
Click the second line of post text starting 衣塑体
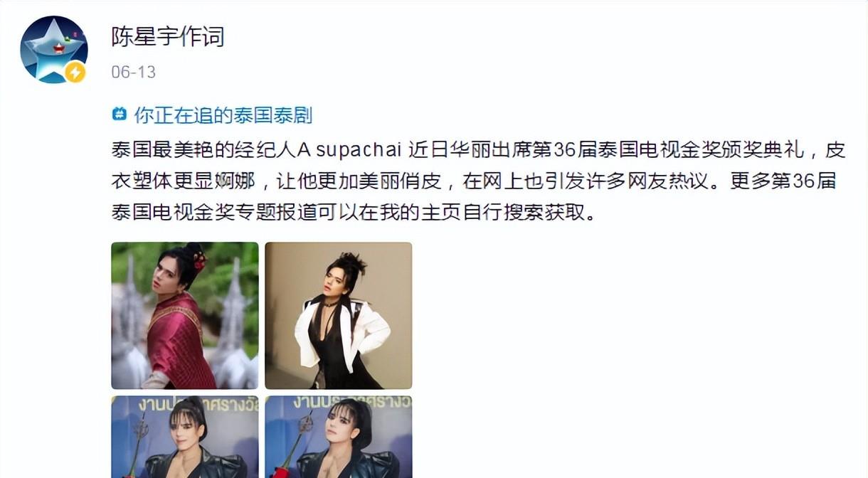click(474, 181)
